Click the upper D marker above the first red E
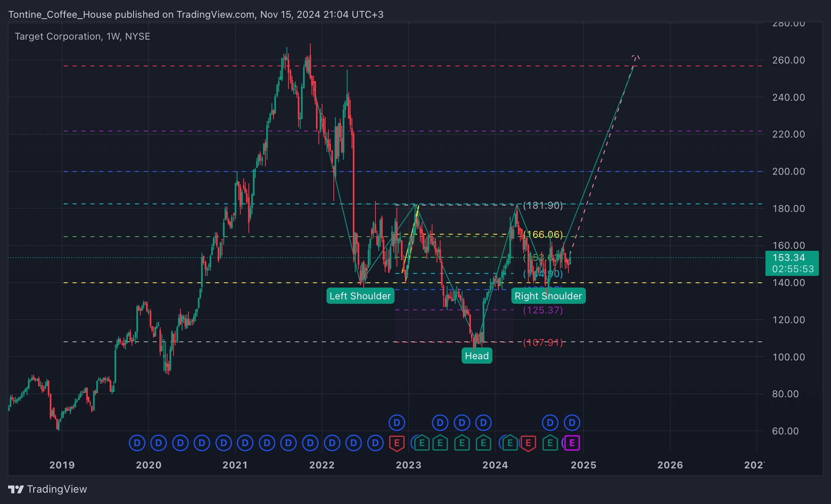 click(x=397, y=423)
